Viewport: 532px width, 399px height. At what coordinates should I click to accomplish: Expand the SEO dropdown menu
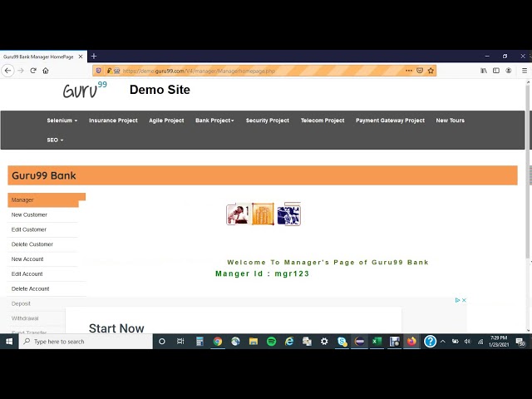55,140
